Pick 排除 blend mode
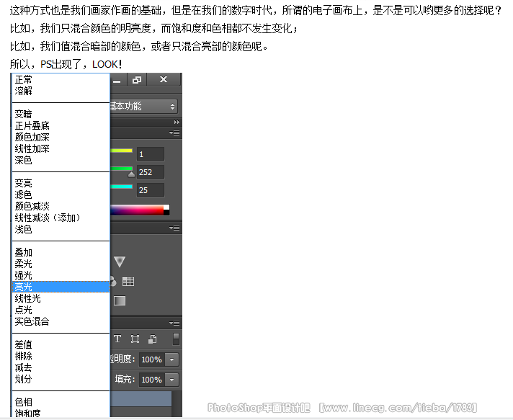 61,356
